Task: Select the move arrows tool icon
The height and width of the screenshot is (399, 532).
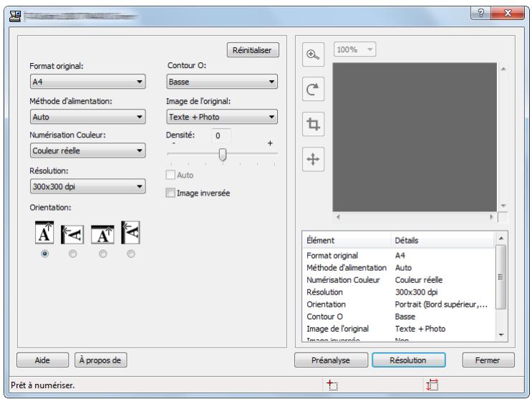Action: (313, 159)
